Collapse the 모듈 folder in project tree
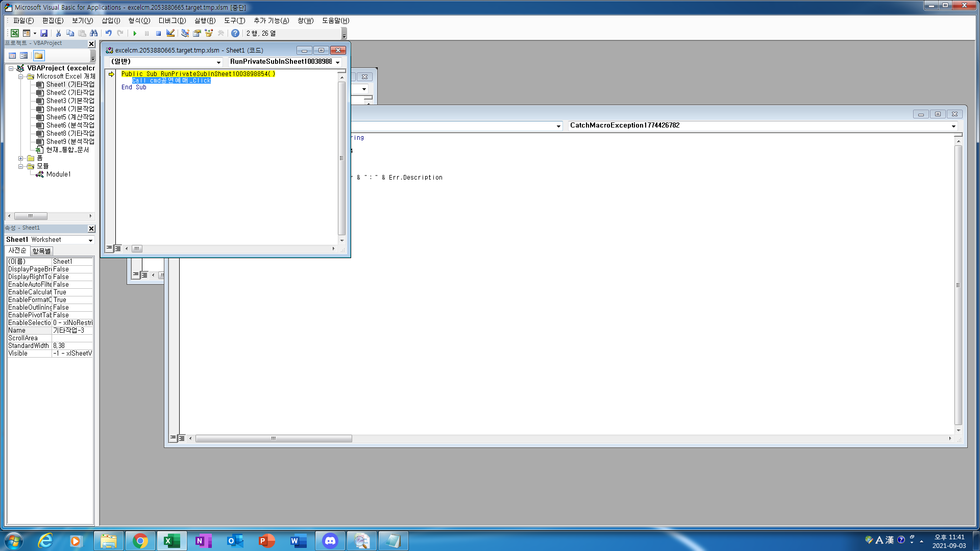 [21, 166]
